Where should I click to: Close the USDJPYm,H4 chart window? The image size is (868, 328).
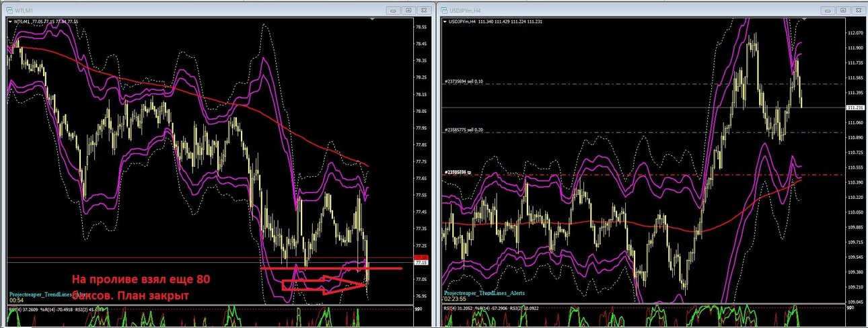(x=857, y=10)
